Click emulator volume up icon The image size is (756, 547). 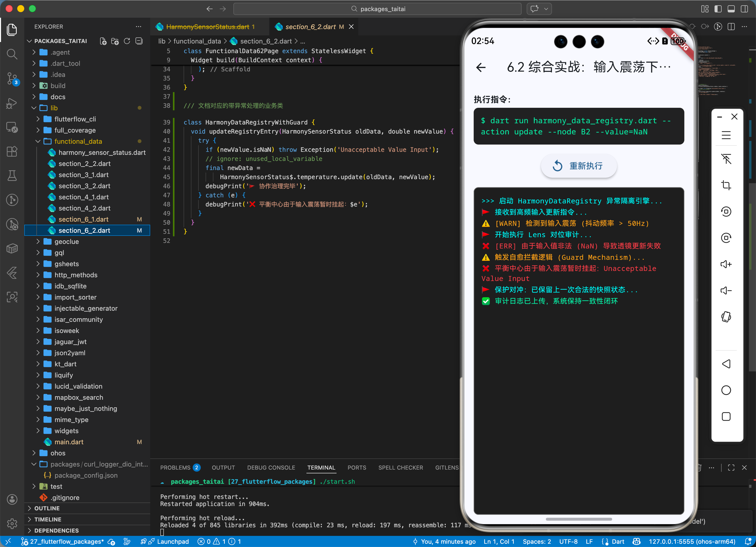tap(726, 264)
